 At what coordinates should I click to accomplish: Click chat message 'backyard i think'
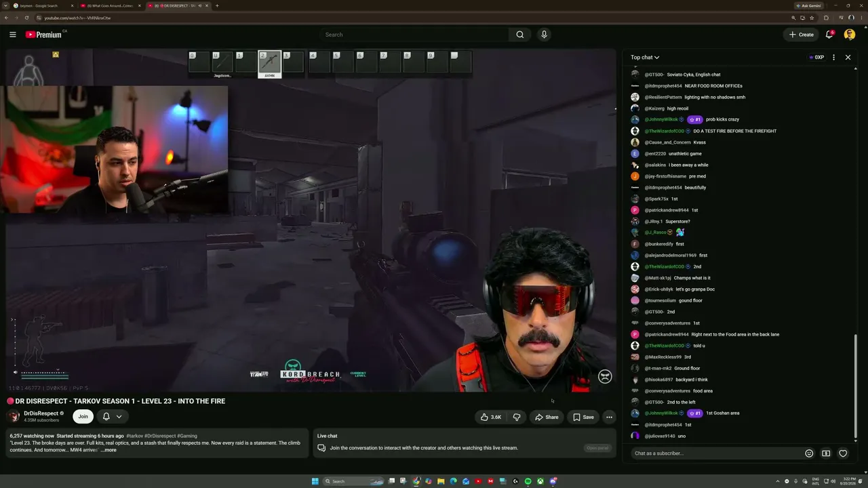692,380
